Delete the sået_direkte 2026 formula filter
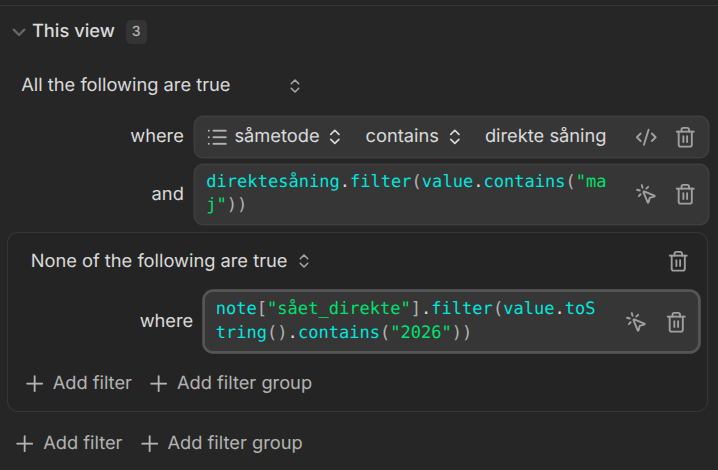 tap(676, 322)
